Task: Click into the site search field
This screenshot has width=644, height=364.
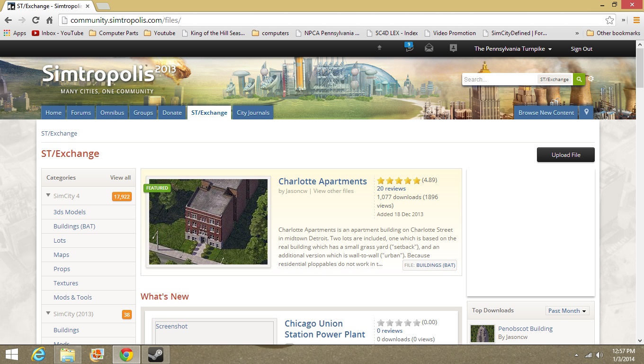Action: click(500, 79)
